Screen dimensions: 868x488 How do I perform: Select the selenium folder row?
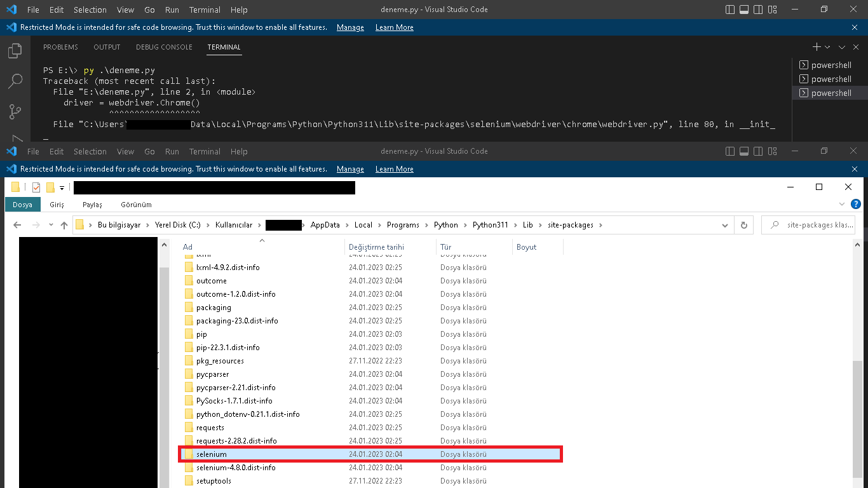pos(370,454)
